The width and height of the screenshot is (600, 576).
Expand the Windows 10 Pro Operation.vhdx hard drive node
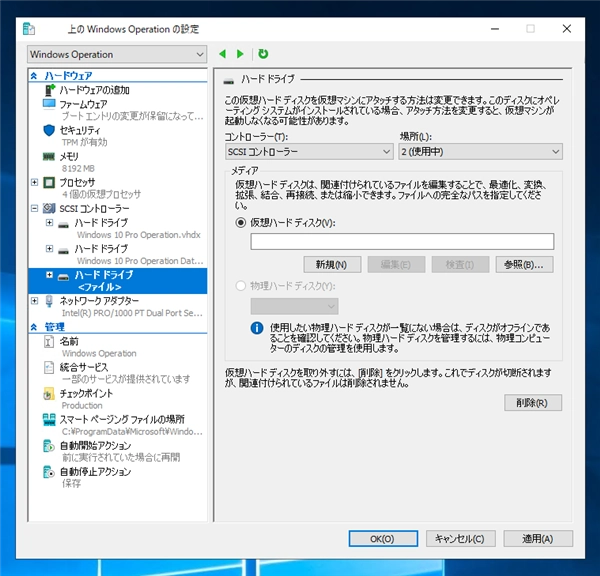49,222
